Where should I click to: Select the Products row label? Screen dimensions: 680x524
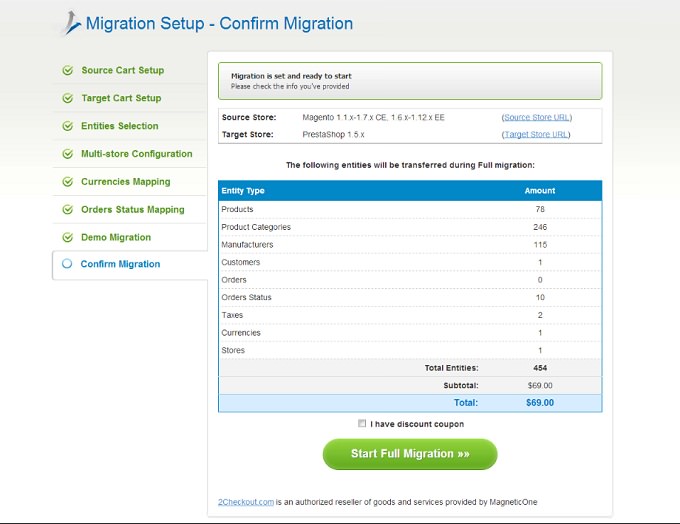pos(237,209)
